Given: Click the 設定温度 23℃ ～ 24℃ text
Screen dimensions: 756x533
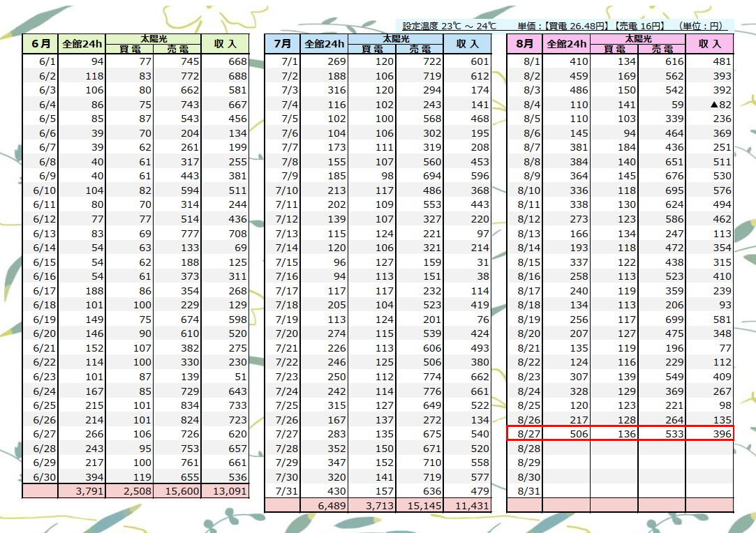Looking at the screenshot, I should click(x=449, y=26).
